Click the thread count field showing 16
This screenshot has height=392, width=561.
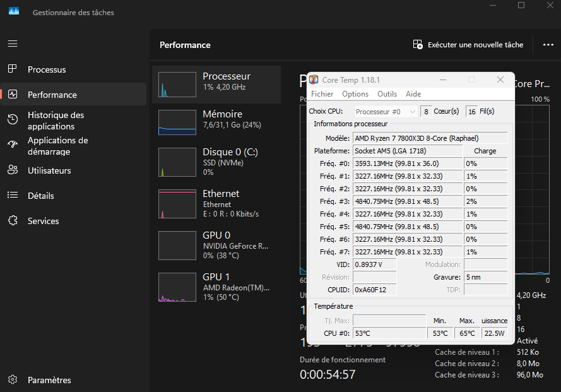pos(471,112)
